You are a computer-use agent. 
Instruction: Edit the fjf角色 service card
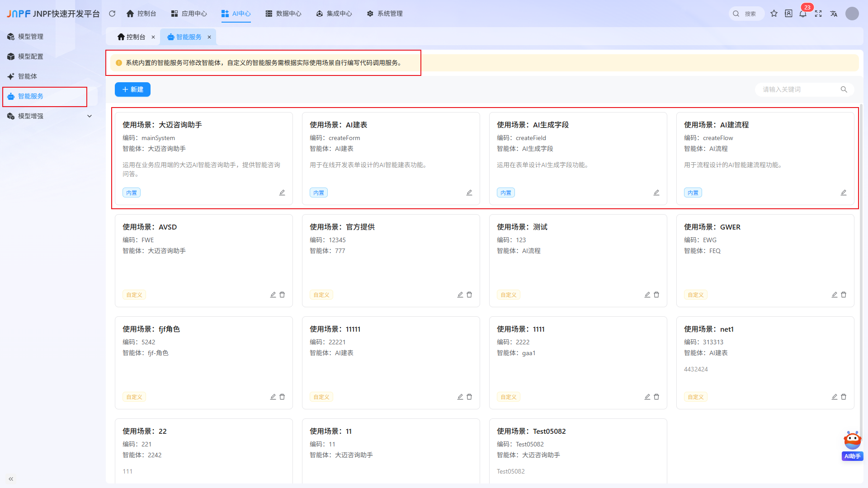pos(273,397)
